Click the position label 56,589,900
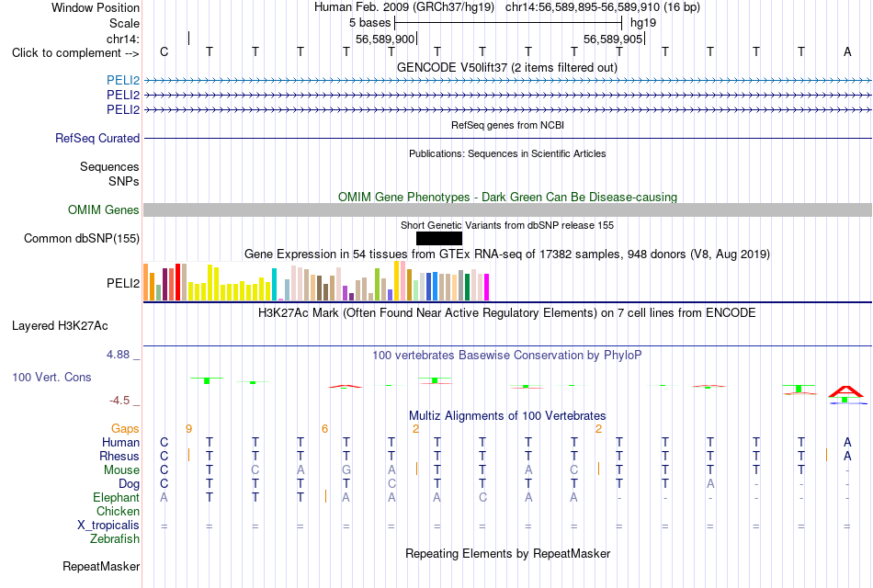The width and height of the screenshot is (873, 588). (x=385, y=39)
